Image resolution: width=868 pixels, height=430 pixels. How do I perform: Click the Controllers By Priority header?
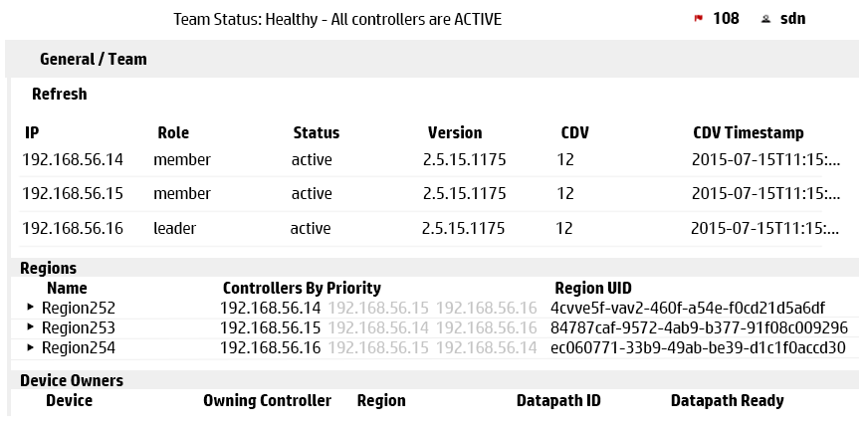click(302, 289)
